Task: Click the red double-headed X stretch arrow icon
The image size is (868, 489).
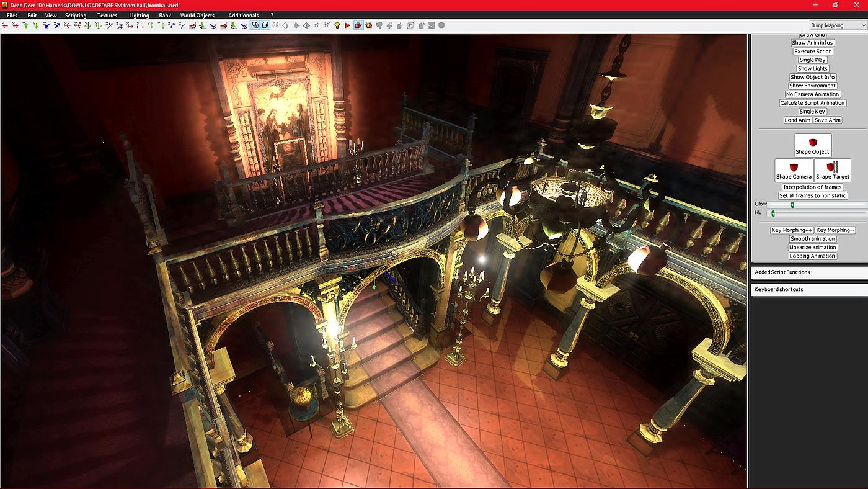Action: pyautogui.click(x=130, y=25)
